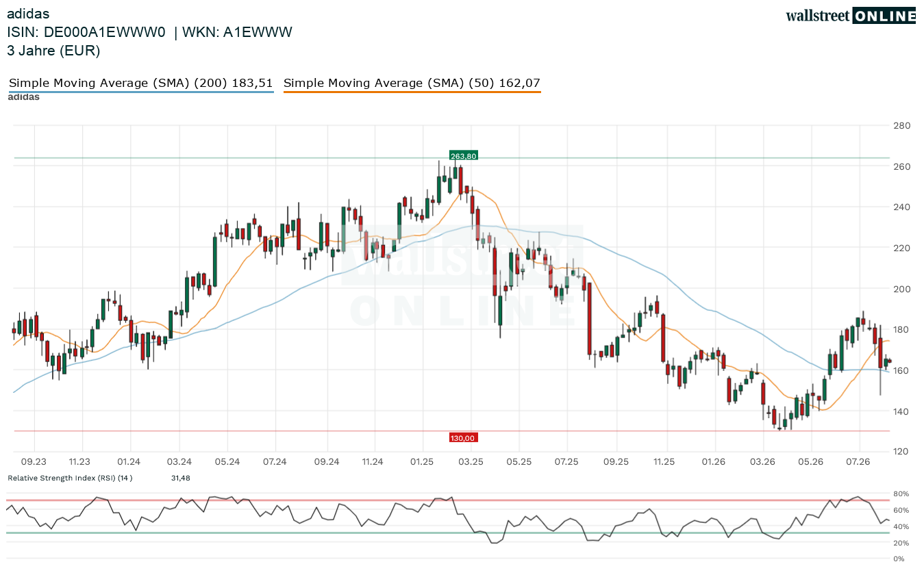Click the 07.26 date axis label

(x=859, y=462)
